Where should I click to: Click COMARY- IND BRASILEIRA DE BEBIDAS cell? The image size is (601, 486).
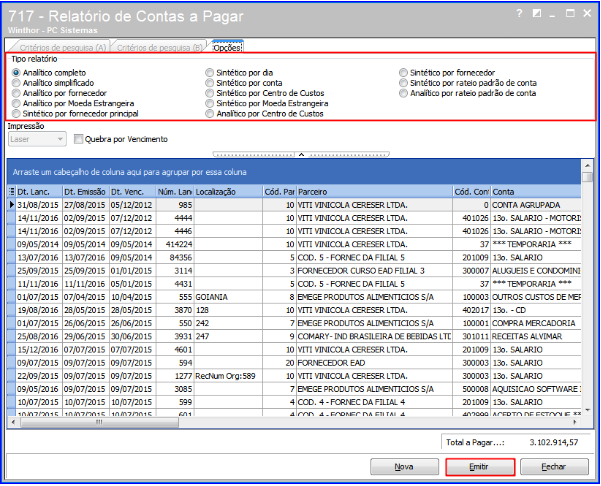[374, 337]
